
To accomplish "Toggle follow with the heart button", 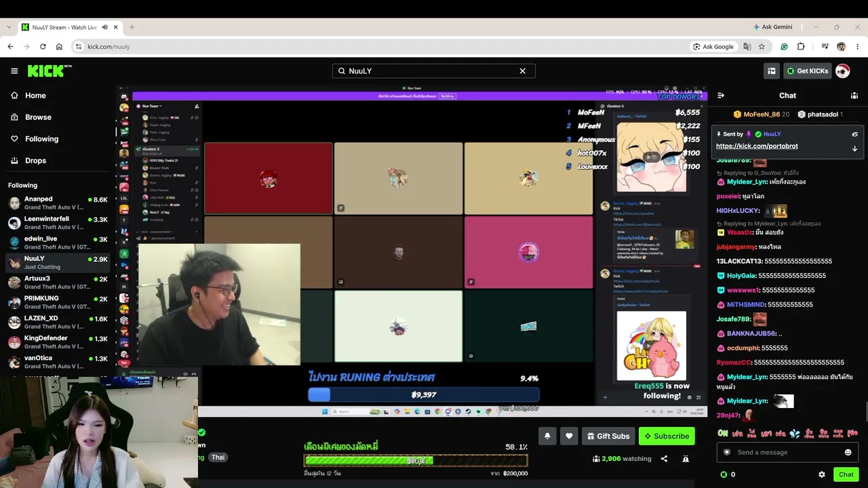I will tap(569, 436).
